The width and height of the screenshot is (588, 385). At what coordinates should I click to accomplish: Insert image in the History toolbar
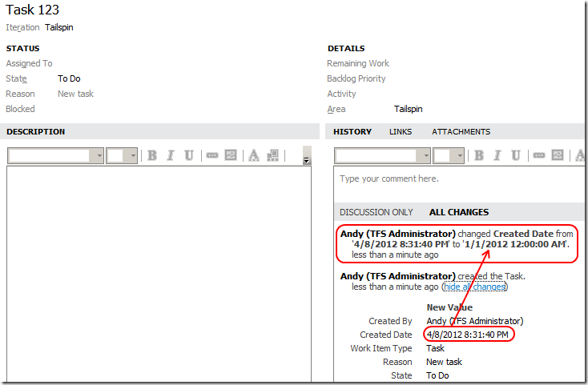coord(558,155)
